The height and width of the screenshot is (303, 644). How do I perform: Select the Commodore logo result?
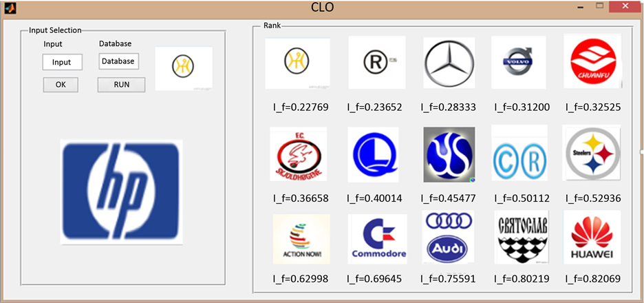click(x=378, y=238)
